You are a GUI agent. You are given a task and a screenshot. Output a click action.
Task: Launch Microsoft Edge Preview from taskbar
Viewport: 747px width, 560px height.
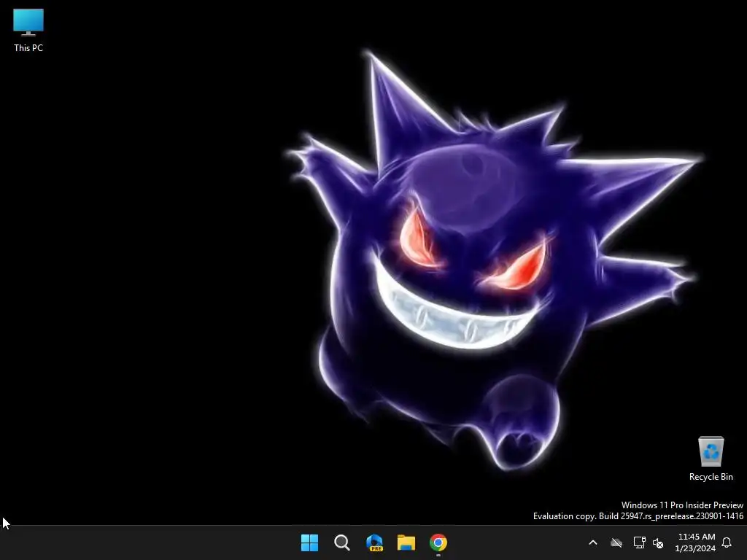click(x=374, y=542)
